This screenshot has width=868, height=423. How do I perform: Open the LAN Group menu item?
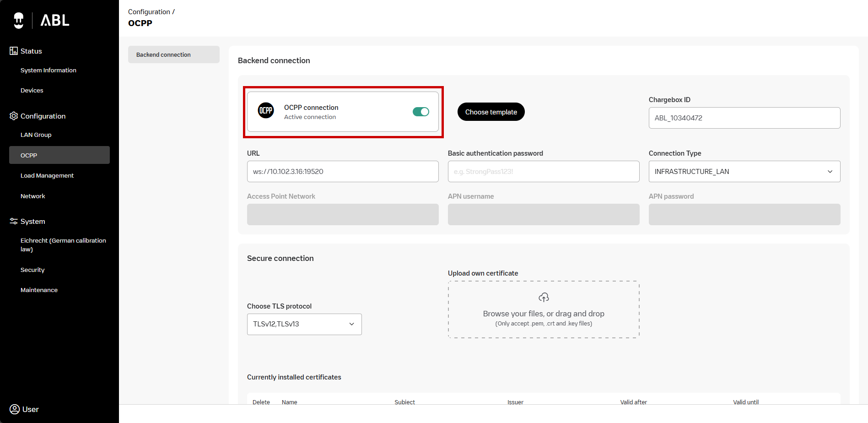pos(36,135)
